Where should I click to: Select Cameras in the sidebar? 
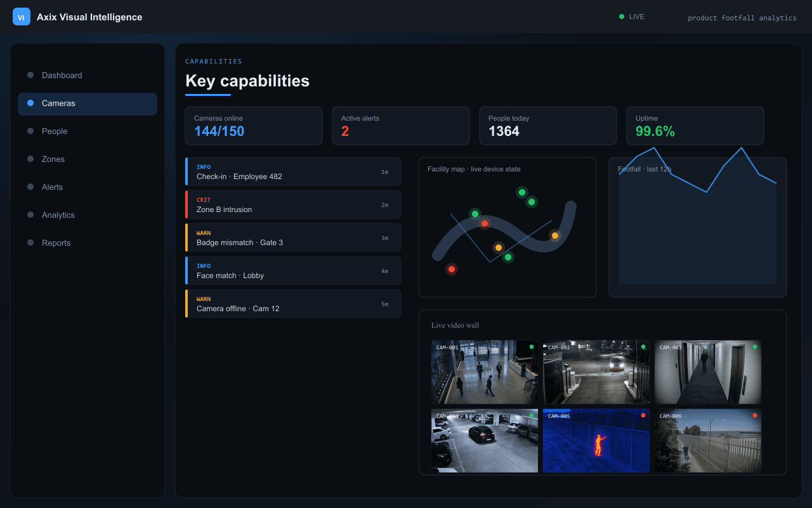pos(88,104)
